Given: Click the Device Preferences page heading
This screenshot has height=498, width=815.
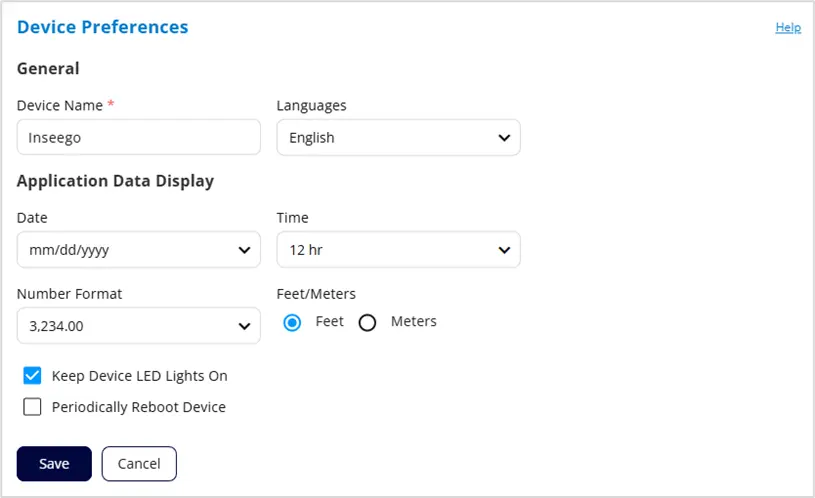Looking at the screenshot, I should [103, 27].
